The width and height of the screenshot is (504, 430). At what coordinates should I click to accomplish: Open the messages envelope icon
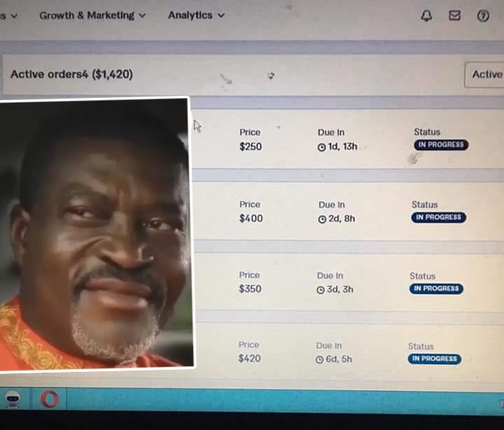click(454, 15)
